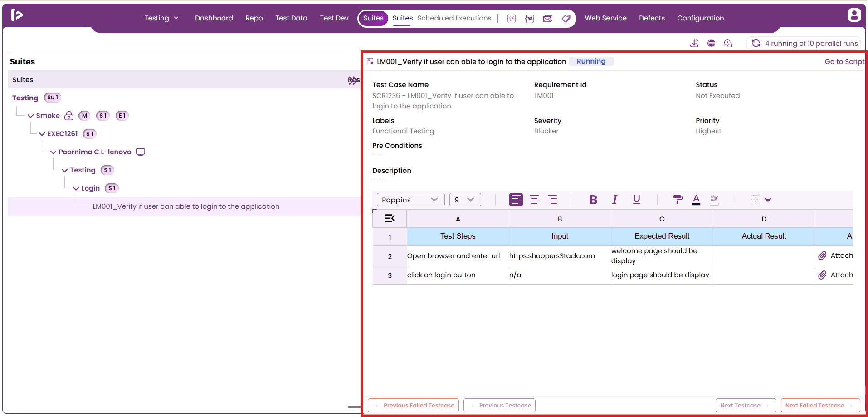Apply left text alignment

[516, 200]
